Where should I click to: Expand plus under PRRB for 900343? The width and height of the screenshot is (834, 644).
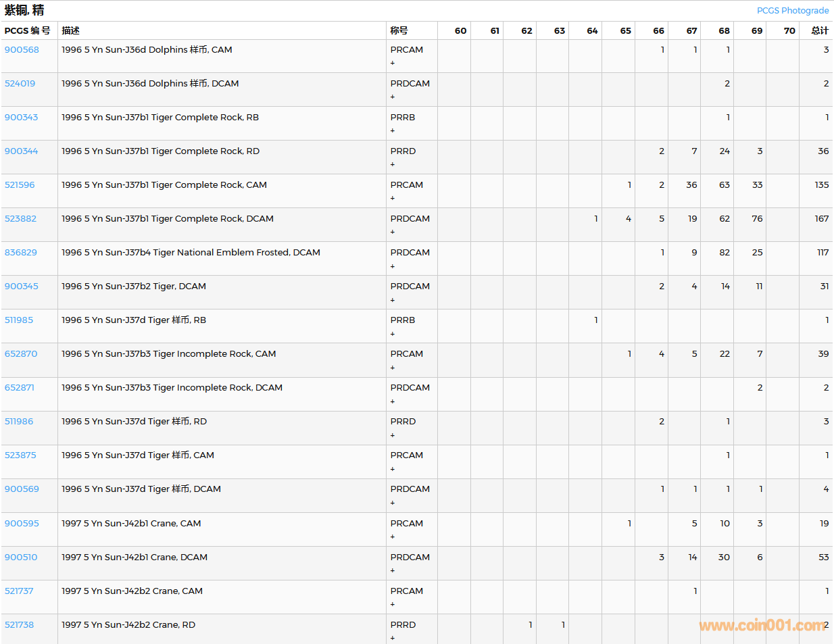(x=393, y=131)
